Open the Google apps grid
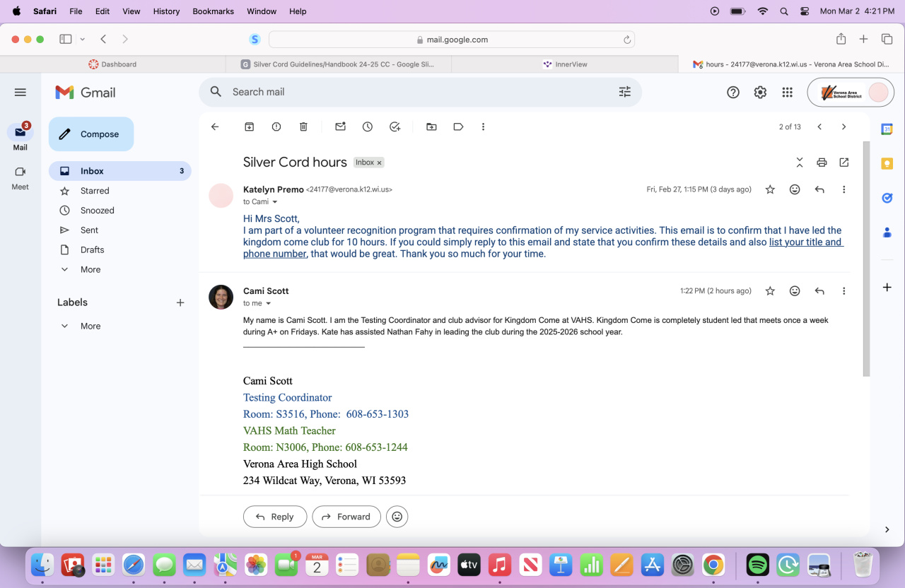905x588 pixels. click(x=787, y=92)
